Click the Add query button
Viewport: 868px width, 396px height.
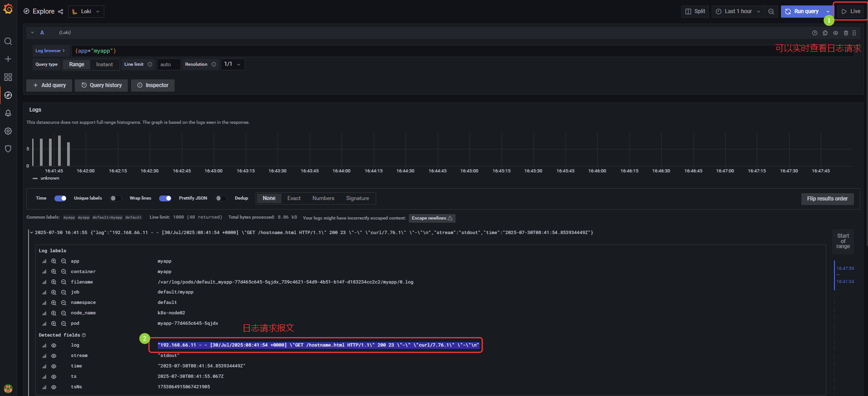pos(49,85)
